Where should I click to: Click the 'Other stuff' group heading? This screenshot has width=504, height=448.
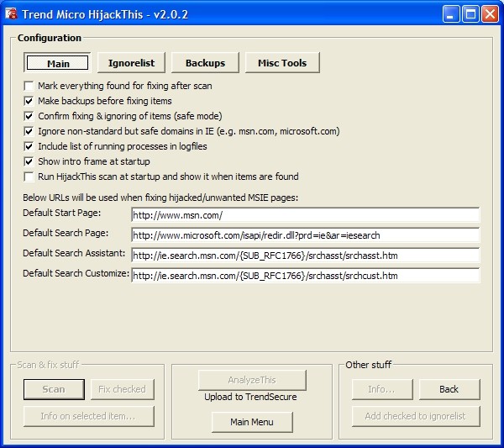[369, 365]
